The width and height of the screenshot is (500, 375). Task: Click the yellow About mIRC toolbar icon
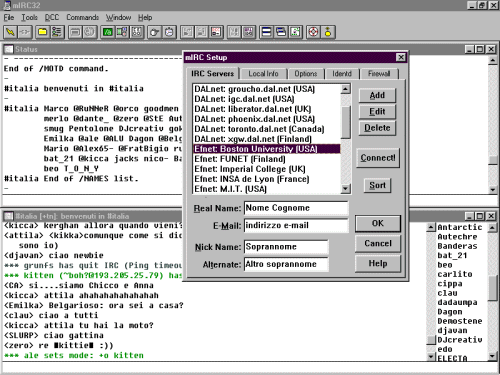click(328, 32)
